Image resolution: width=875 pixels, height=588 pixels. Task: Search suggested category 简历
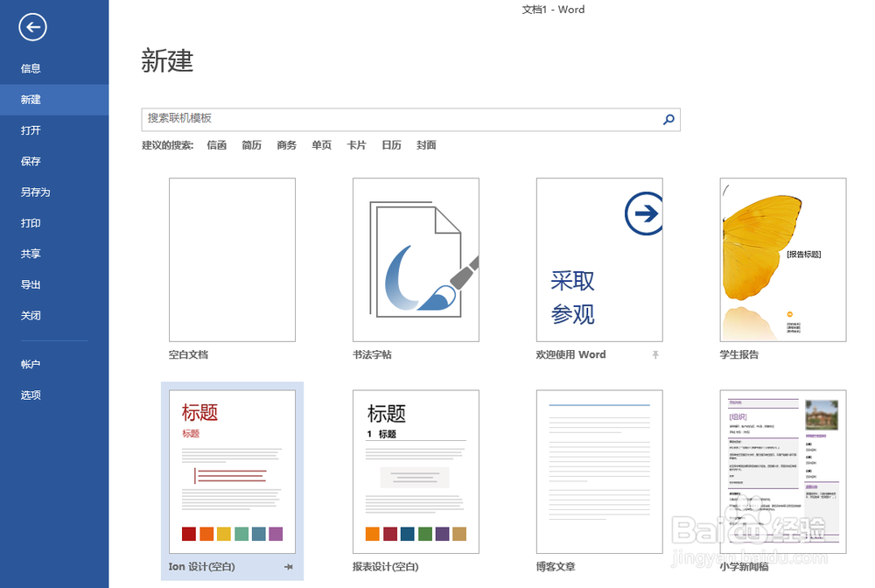[x=252, y=145]
